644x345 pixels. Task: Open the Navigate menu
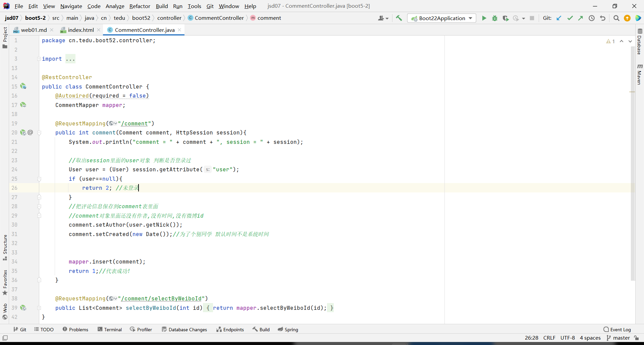(x=71, y=6)
